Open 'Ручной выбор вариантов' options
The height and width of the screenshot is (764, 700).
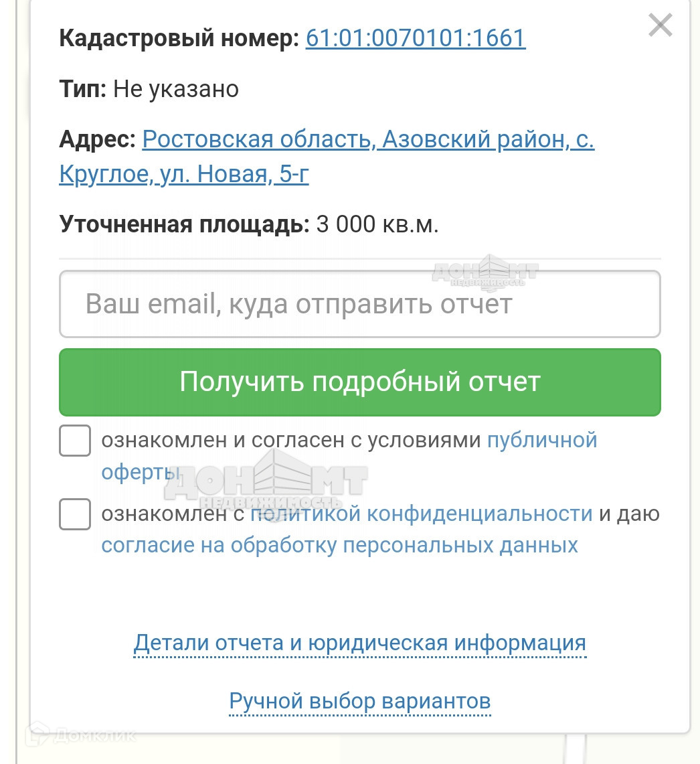360,702
